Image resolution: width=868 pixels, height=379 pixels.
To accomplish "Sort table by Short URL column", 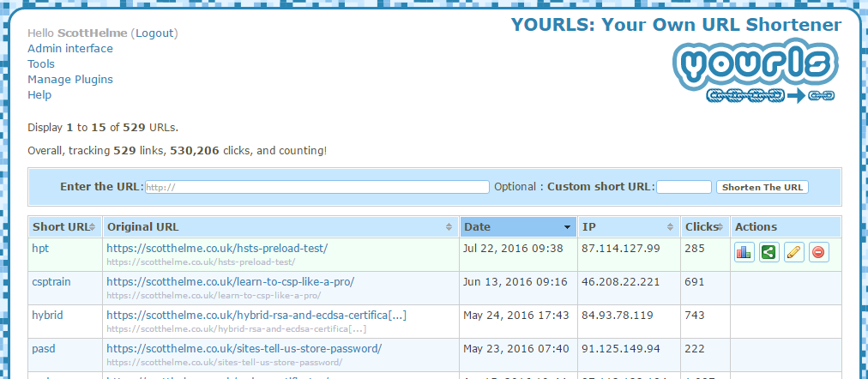I will click(65, 227).
